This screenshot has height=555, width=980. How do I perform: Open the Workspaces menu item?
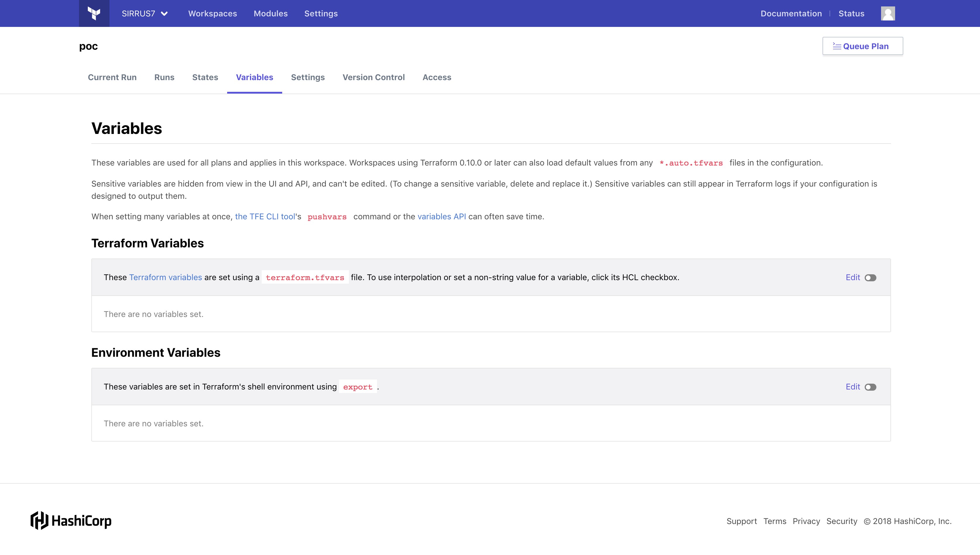tap(213, 13)
